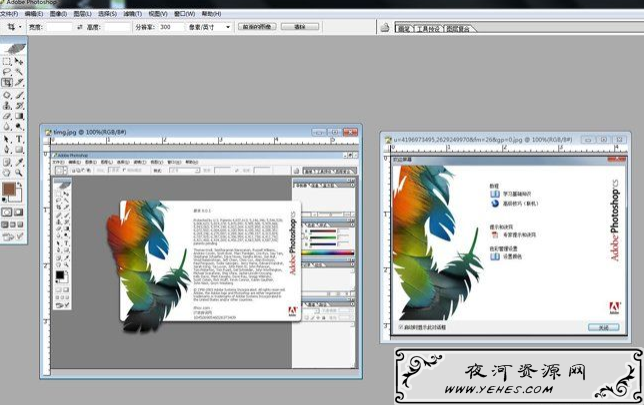Select the Brush tool
The image size is (644, 405).
[19, 95]
